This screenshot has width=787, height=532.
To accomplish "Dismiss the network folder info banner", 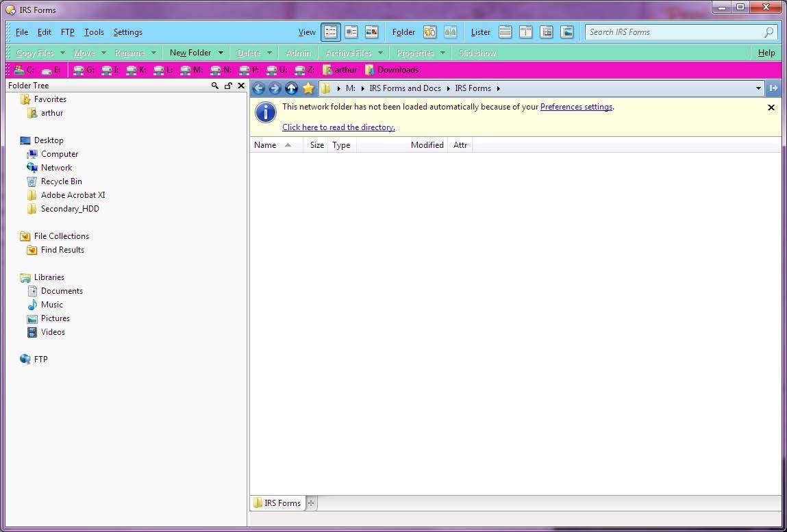I will pyautogui.click(x=771, y=107).
